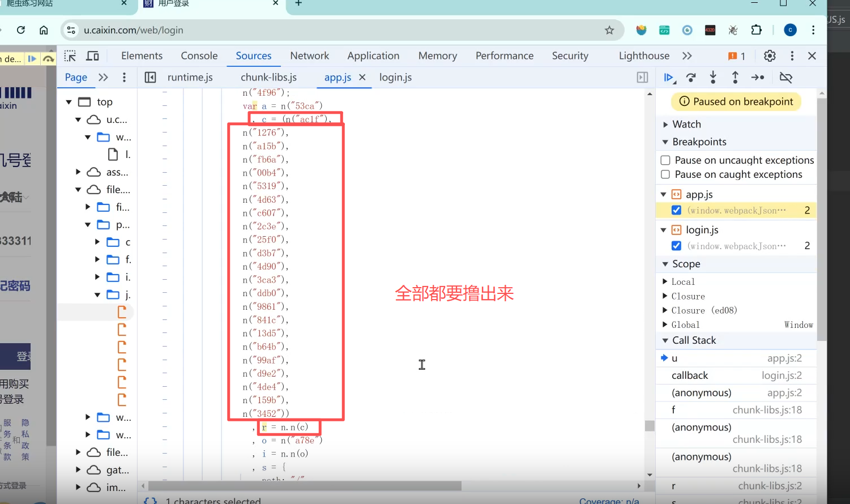The width and height of the screenshot is (850, 504).
Task: Select the runtime.js file tab
Action: point(190,77)
